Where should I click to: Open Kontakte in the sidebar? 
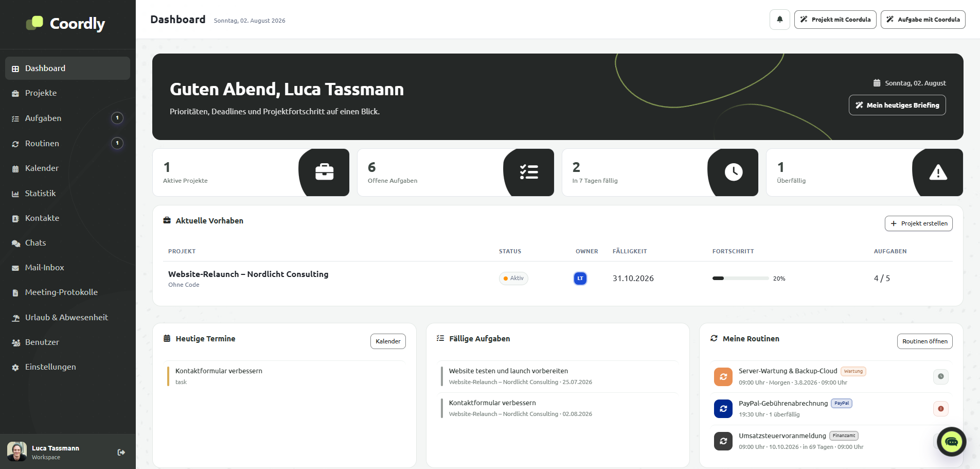coord(67,218)
